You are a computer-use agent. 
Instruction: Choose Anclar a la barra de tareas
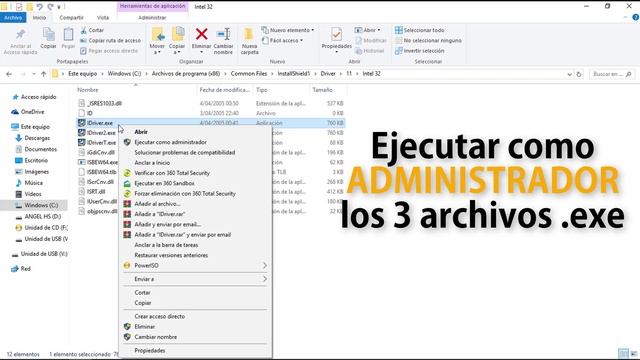[166, 245]
